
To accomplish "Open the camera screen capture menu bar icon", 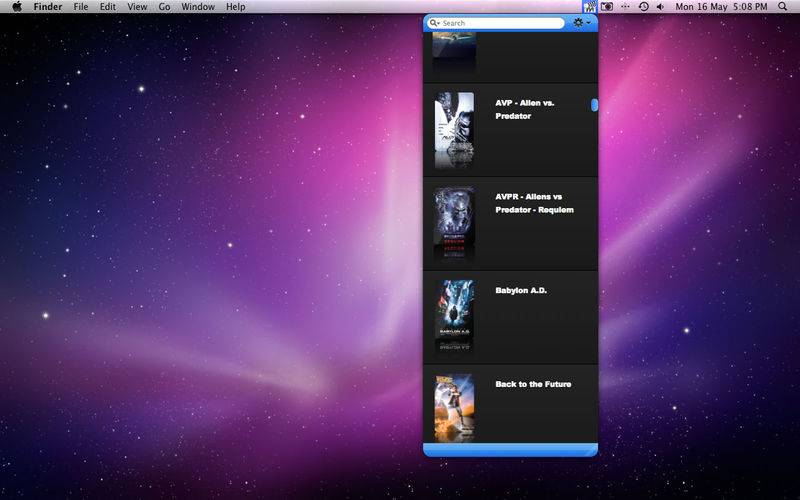I will pyautogui.click(x=607, y=7).
